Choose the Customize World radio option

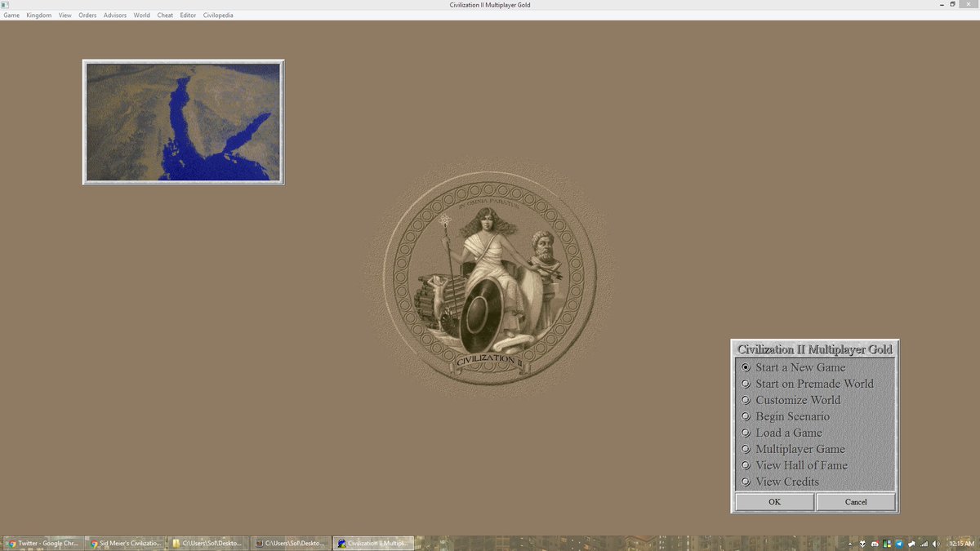click(x=790, y=400)
